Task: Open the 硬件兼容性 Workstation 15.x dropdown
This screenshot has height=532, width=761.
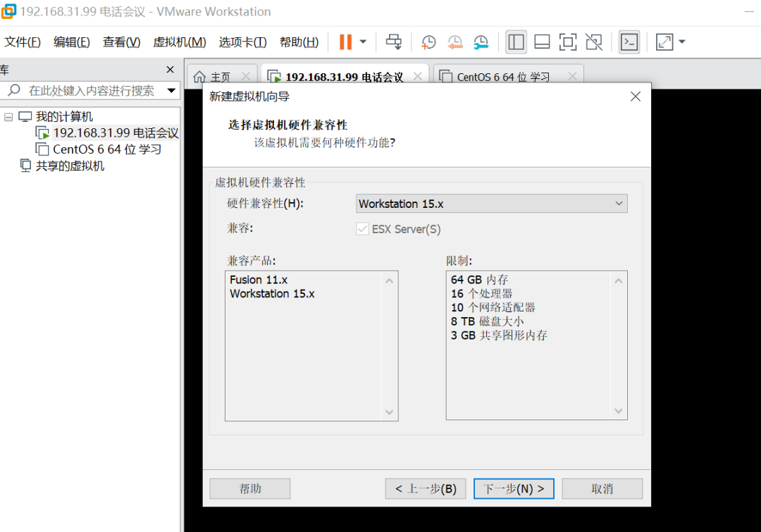Action: coord(492,204)
